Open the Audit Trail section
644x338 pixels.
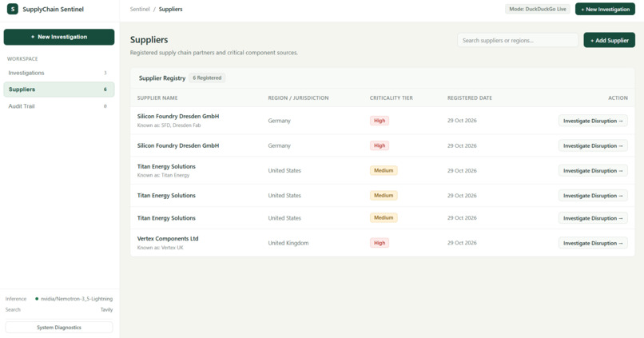click(59, 106)
